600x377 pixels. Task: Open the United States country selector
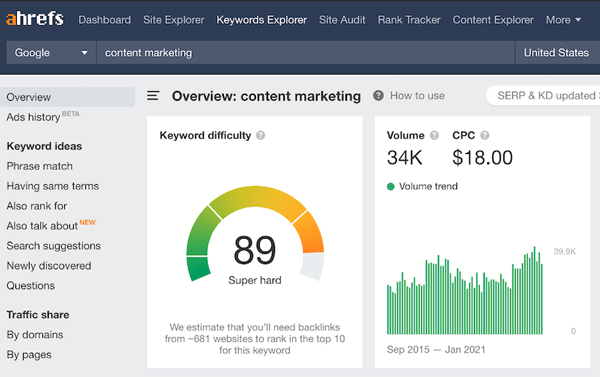[558, 52]
